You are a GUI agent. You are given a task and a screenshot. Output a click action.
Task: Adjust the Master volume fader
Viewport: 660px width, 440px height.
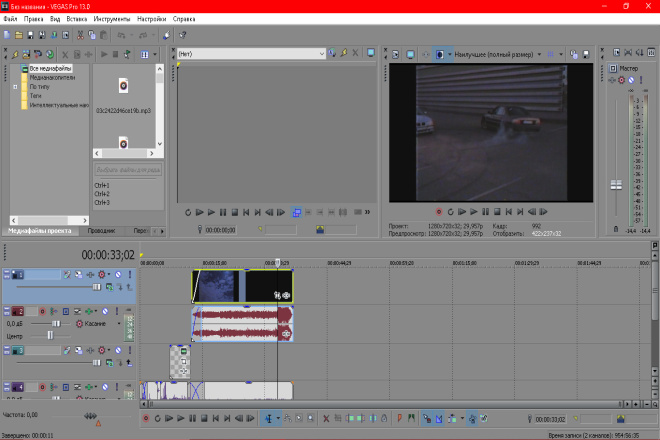coord(616,185)
